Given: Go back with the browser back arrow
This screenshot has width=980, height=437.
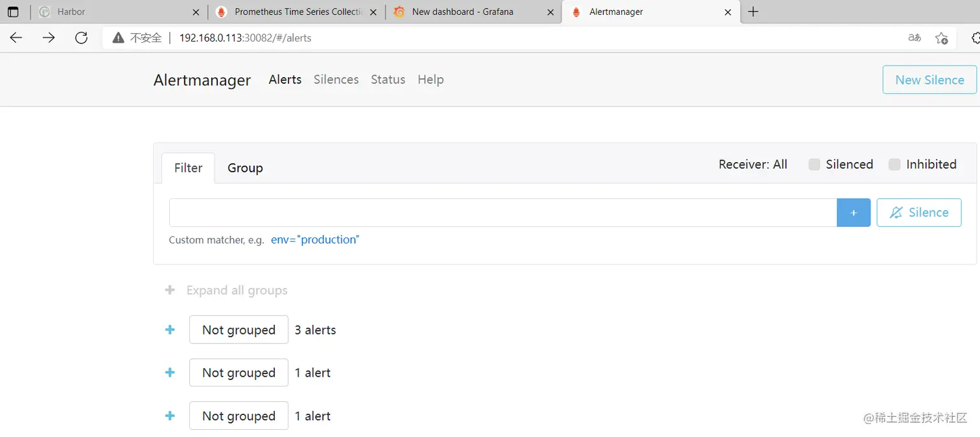Looking at the screenshot, I should tap(16, 38).
